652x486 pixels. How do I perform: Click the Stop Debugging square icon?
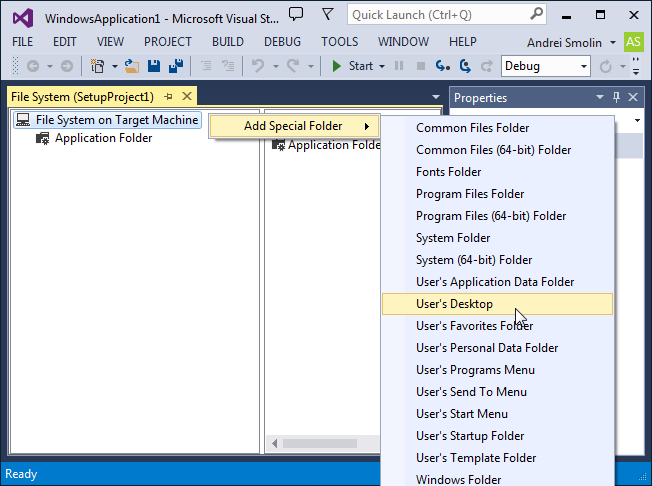click(x=421, y=66)
